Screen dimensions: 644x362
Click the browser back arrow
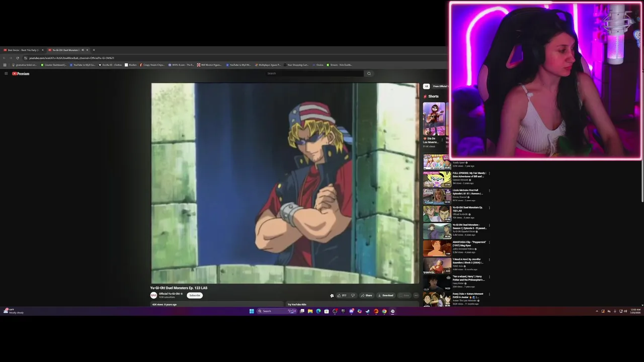[4, 58]
